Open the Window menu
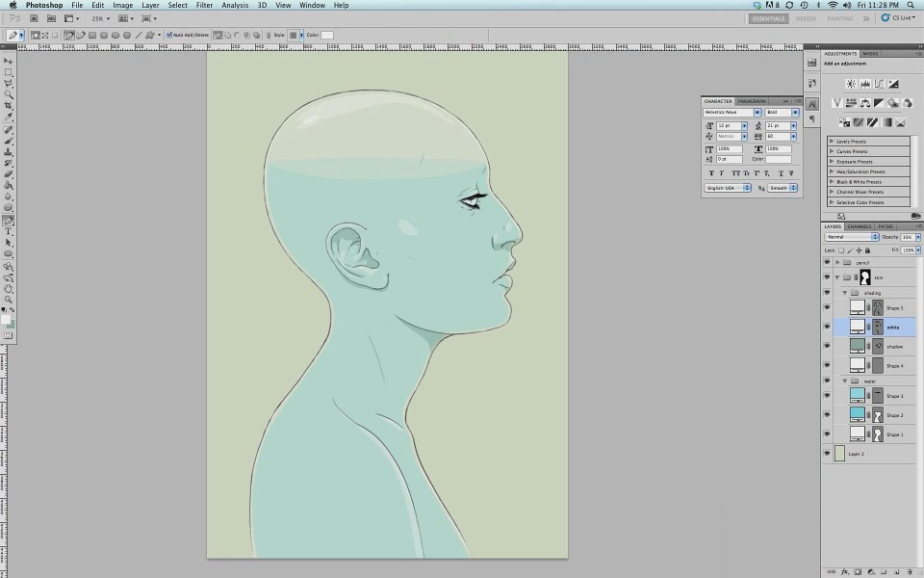Image resolution: width=924 pixels, height=578 pixels. click(x=312, y=5)
